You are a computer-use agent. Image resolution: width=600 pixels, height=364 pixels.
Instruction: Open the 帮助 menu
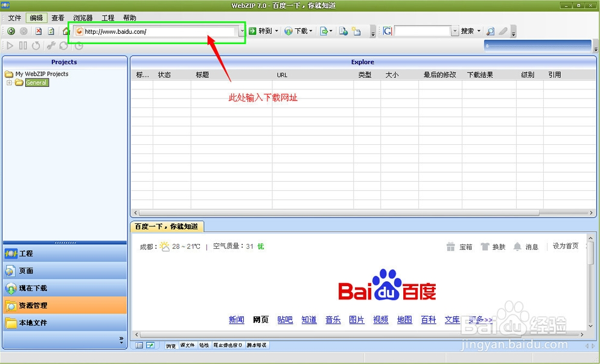point(129,18)
